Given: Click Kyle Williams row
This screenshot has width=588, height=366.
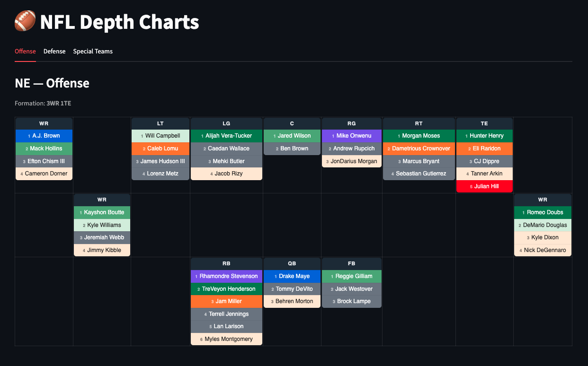Looking at the screenshot, I should coord(102,225).
